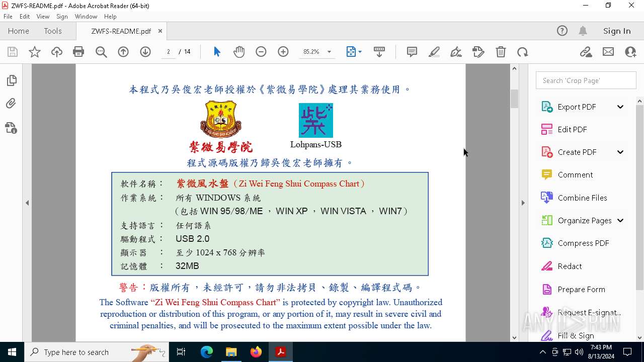Expand Export PDF options
The height and width of the screenshot is (362, 644).
[620, 107]
